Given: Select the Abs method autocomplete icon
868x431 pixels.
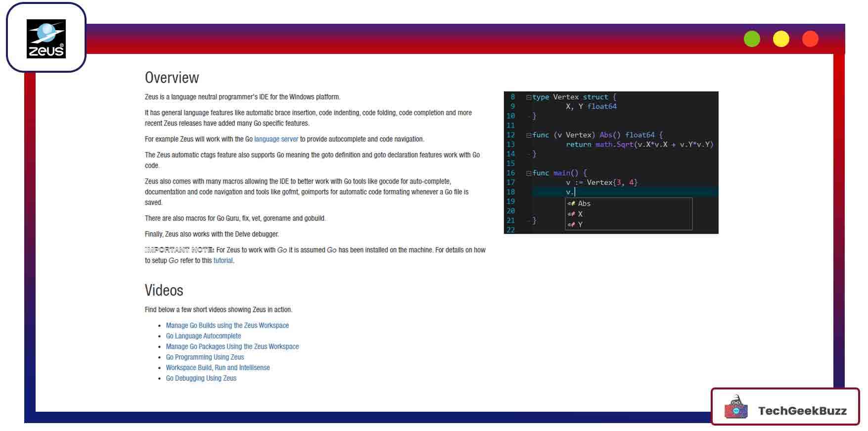Looking at the screenshot, I should pos(571,203).
